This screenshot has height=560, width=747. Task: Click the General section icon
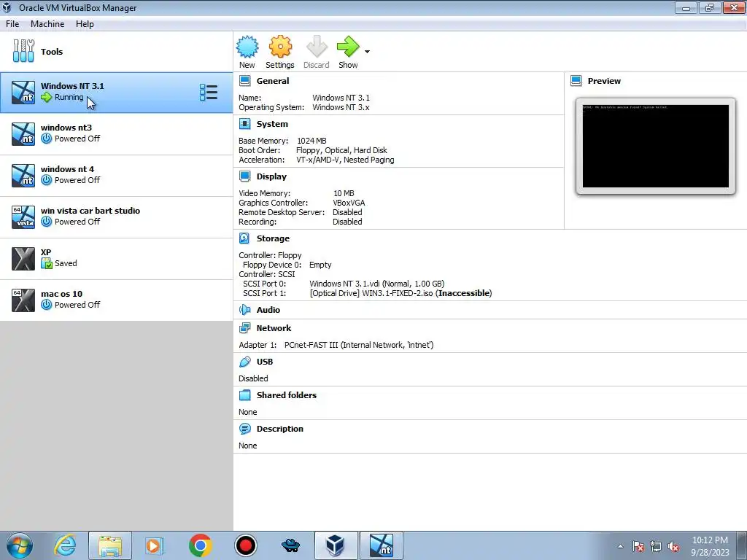(x=245, y=80)
